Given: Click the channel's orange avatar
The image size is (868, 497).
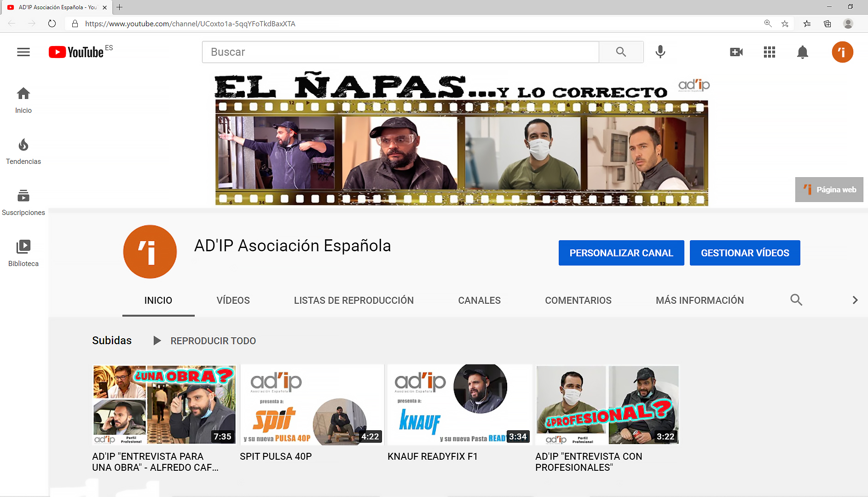Looking at the screenshot, I should click(150, 252).
